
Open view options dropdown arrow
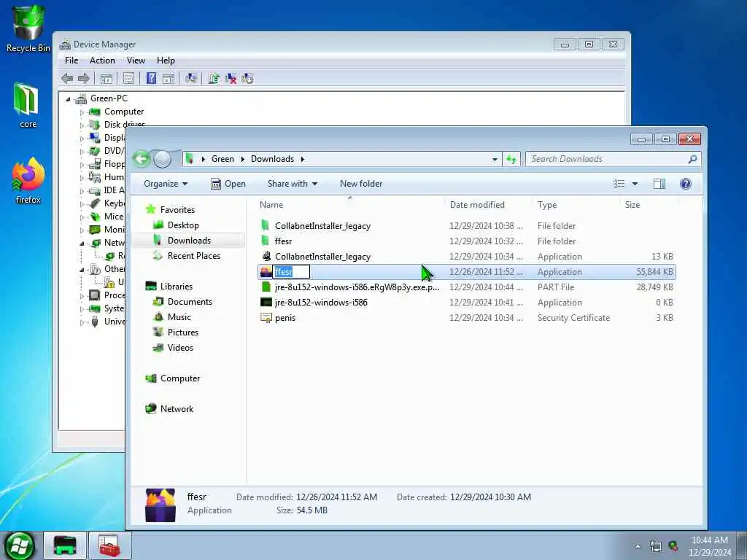click(x=635, y=184)
